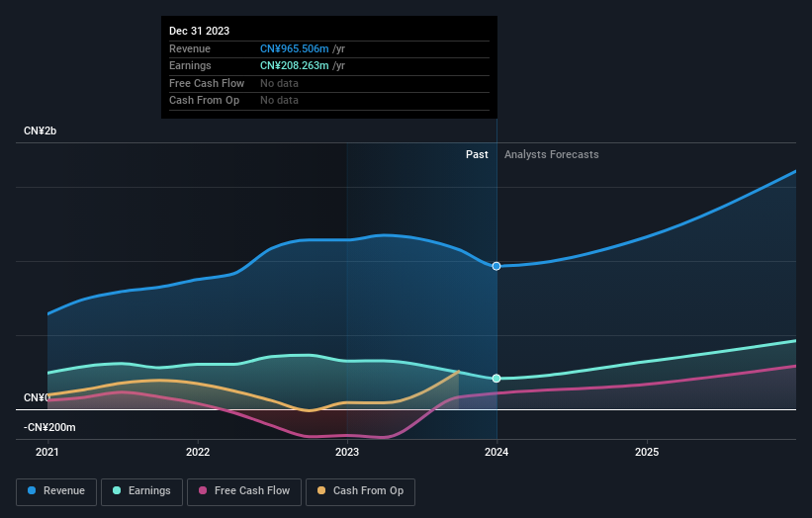Click the CN¥2b y-axis label
Viewport: 812px width, 518px height.
click(x=40, y=130)
